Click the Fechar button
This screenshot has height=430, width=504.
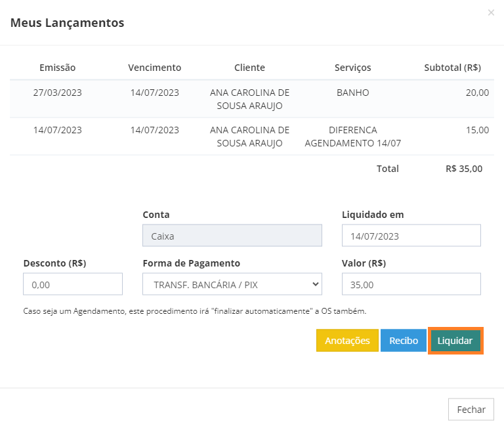[471, 410]
